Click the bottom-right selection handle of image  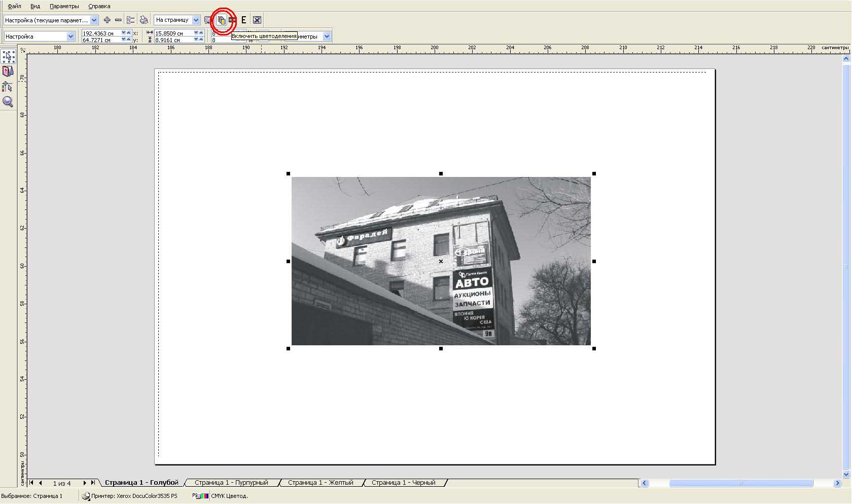tap(594, 348)
